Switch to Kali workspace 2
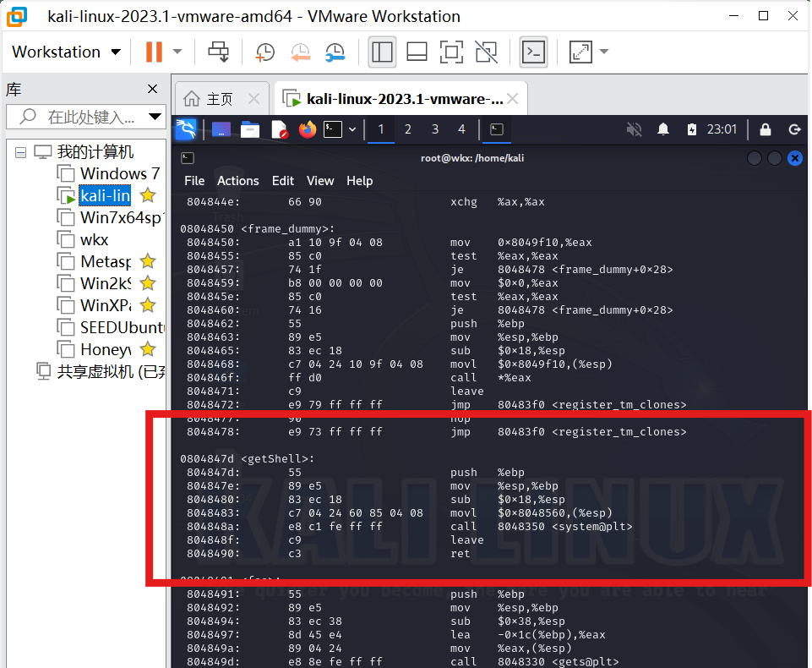This screenshot has height=668, width=812. click(408, 129)
